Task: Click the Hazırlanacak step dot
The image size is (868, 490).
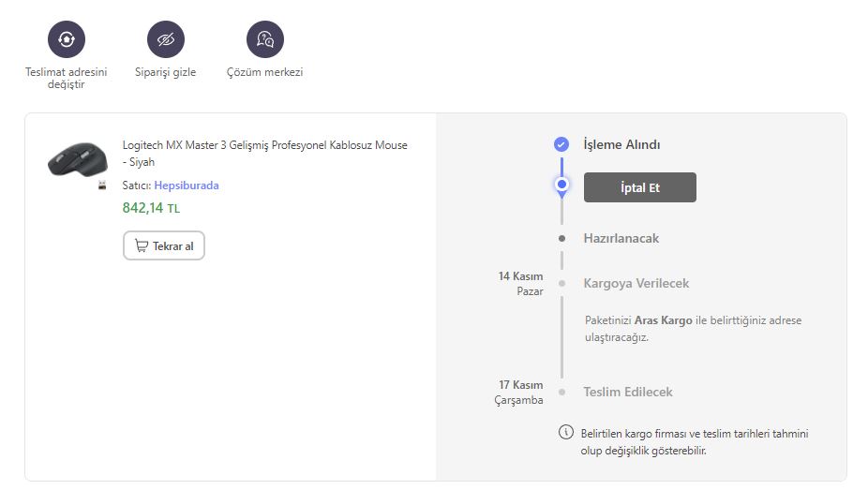Action: pos(561,238)
